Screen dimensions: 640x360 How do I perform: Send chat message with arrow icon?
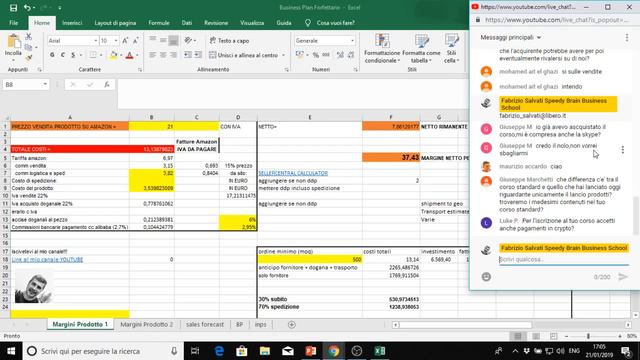(623, 277)
